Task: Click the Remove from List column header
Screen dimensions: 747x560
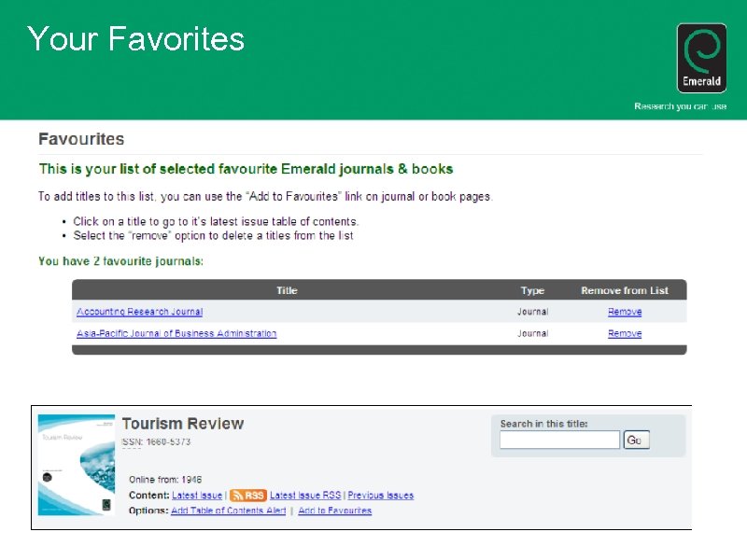Action: point(625,290)
